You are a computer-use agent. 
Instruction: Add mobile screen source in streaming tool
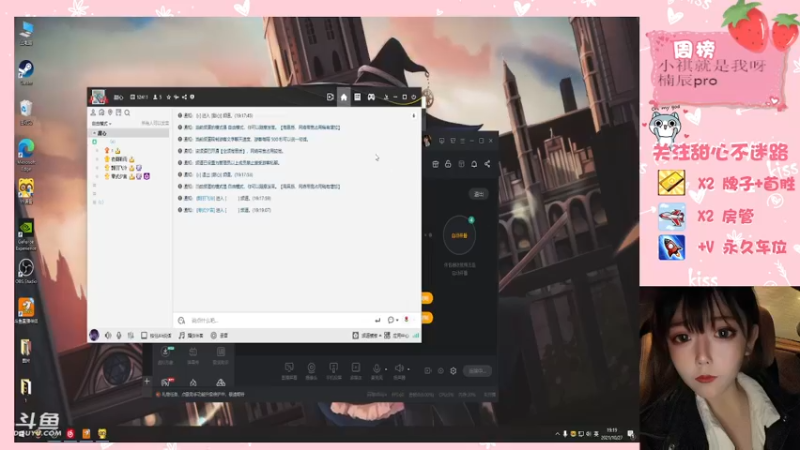334,371
